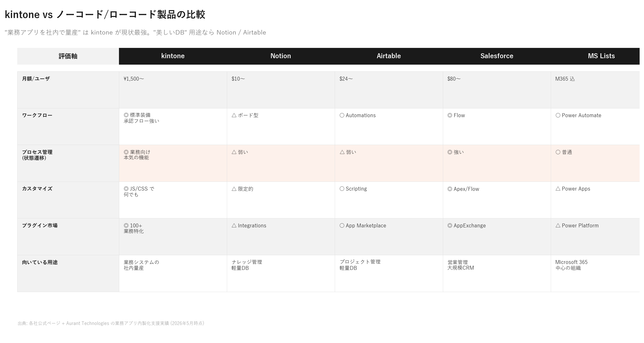Click Airtable's △ 弱い process cell
644x343 pixels.
(x=389, y=163)
